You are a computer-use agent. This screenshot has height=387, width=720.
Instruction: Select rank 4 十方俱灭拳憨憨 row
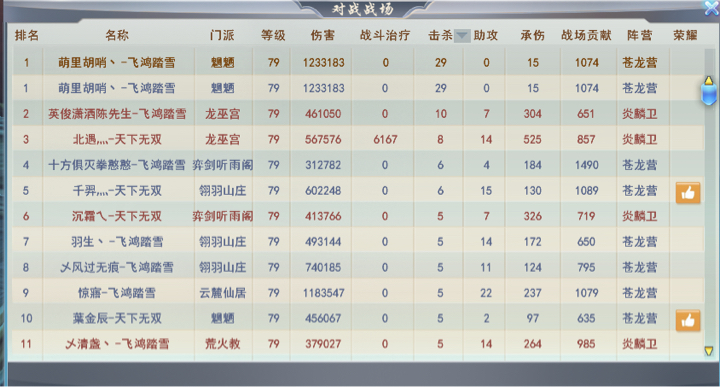point(358,165)
